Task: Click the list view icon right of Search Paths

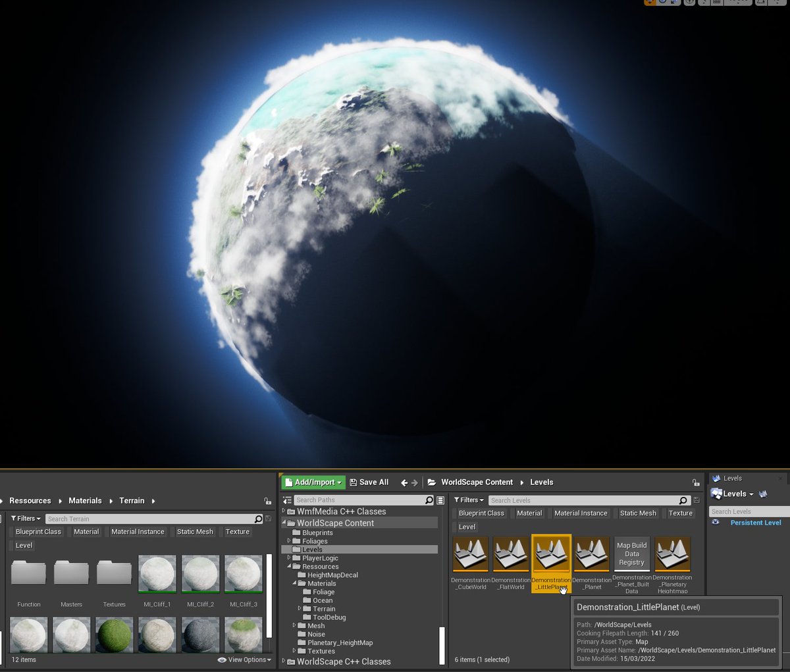Action: 440,500
